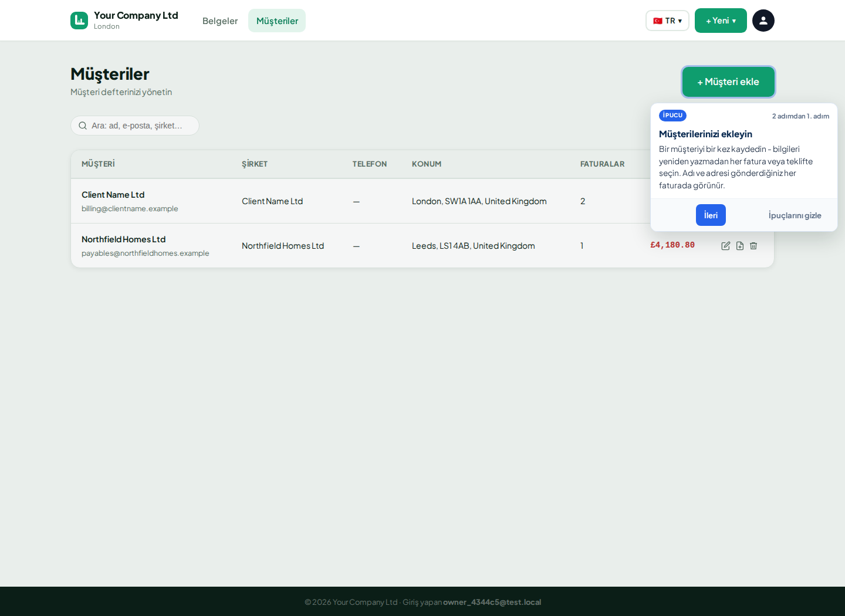Click the search magnifier icon
This screenshot has height=616, width=845.
(x=83, y=126)
